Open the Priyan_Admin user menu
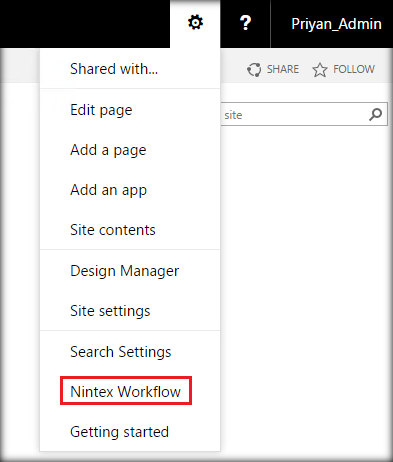The image size is (393, 462). tap(336, 24)
